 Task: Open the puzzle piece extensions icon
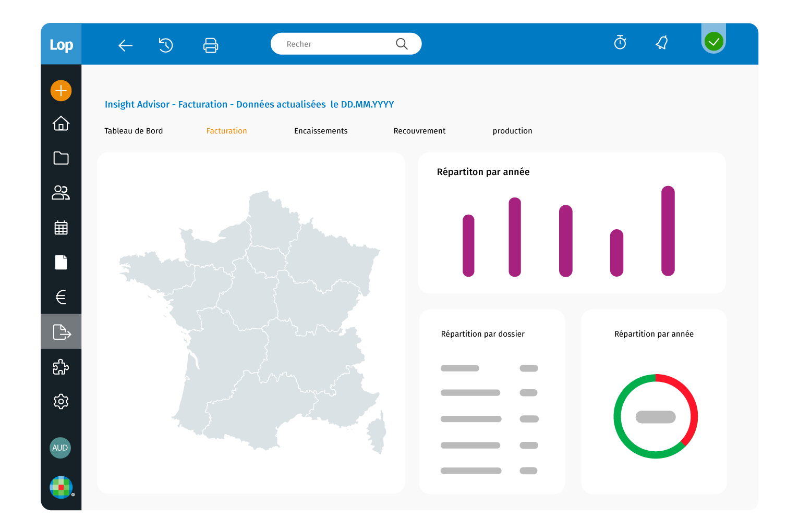(61, 367)
